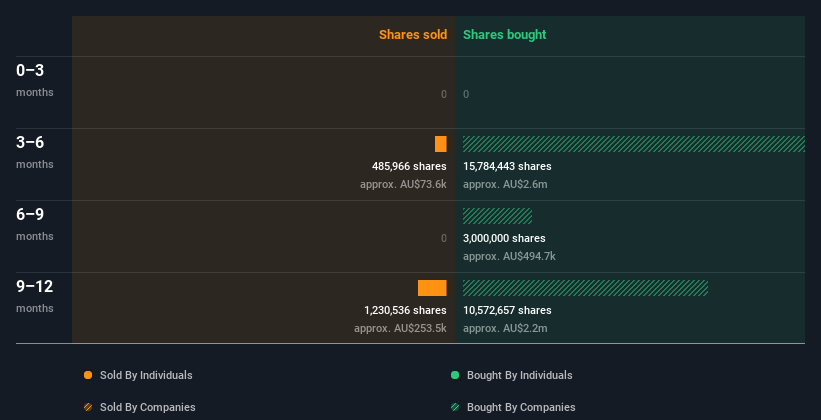Click the 3,000,000 shares value
Image resolution: width=821 pixels, height=420 pixels.
click(x=504, y=238)
